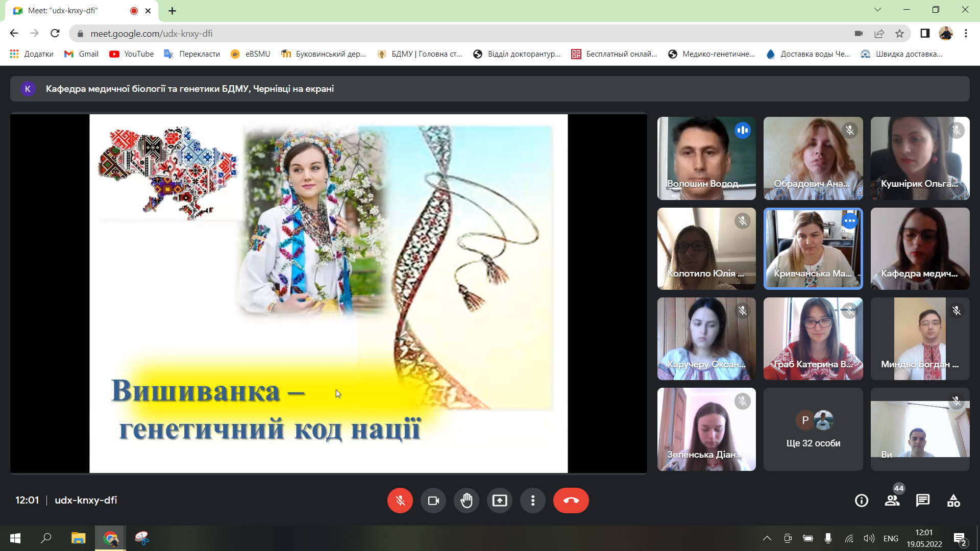Open the Chrome three-dot menu

point(966,34)
